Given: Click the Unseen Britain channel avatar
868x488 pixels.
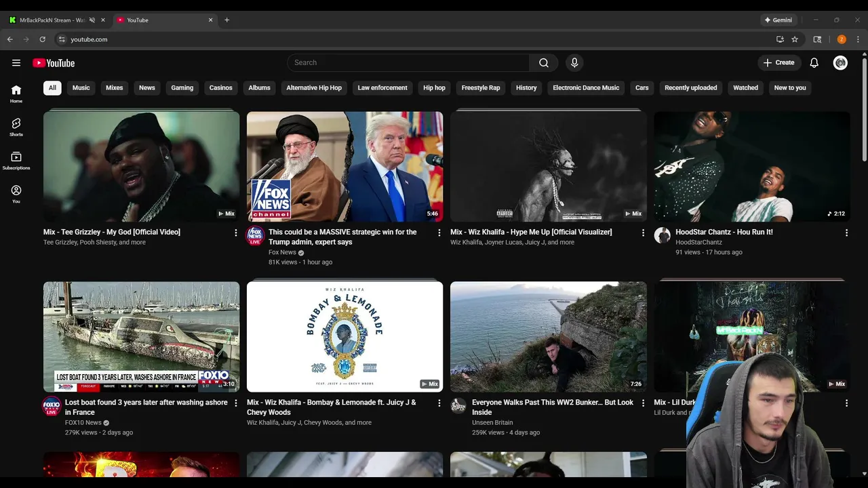Looking at the screenshot, I should point(458,406).
